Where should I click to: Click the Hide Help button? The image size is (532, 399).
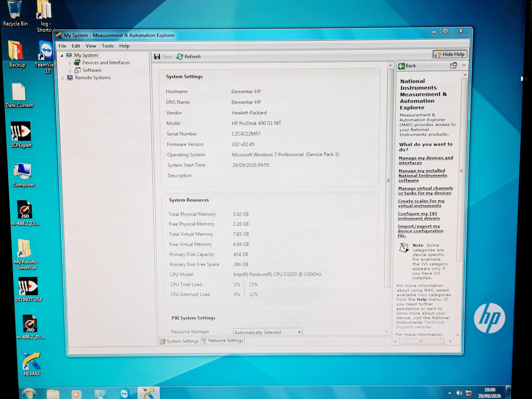click(450, 54)
